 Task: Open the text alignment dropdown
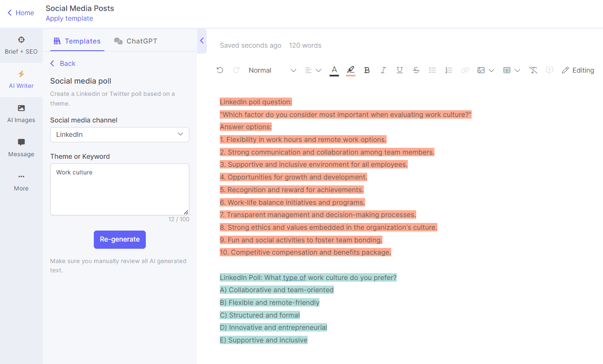[x=313, y=70]
